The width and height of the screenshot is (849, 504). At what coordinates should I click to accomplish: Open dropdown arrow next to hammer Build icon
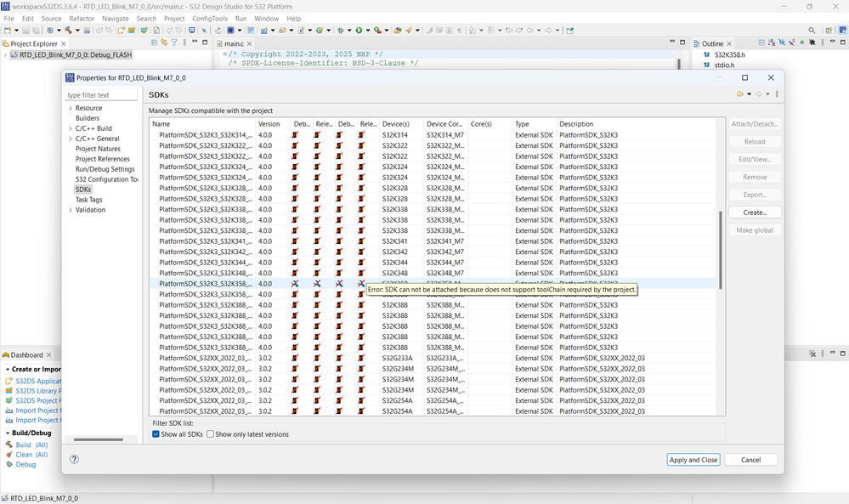pos(77,31)
